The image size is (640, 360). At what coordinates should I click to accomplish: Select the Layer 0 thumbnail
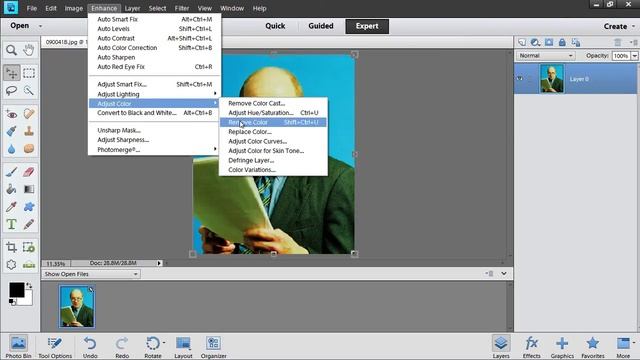click(x=551, y=79)
